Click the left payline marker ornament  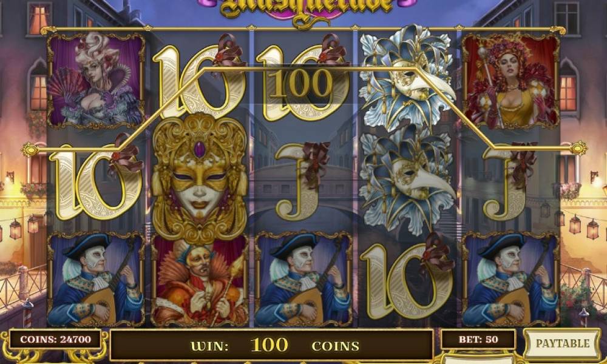[30, 149]
